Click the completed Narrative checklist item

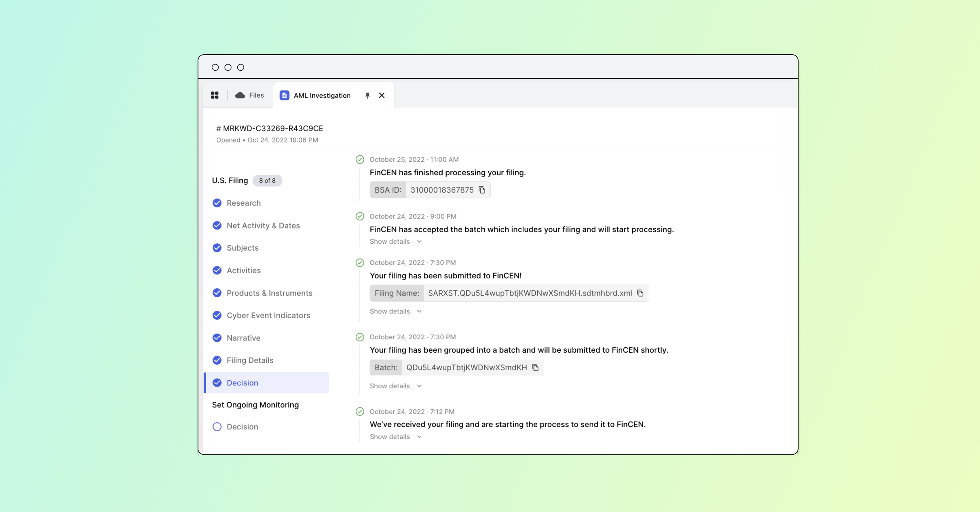click(x=243, y=337)
